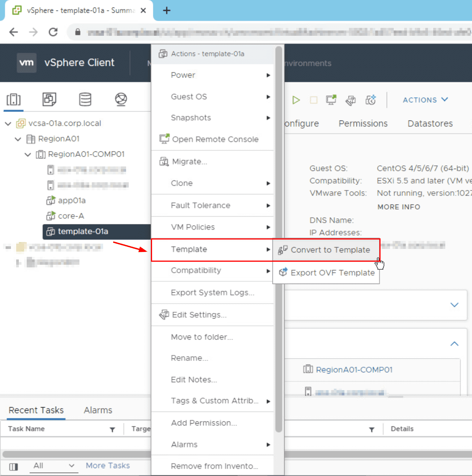This screenshot has height=476, width=472.
Task: Open the Networking inventory view icon
Action: pyautogui.click(x=121, y=99)
